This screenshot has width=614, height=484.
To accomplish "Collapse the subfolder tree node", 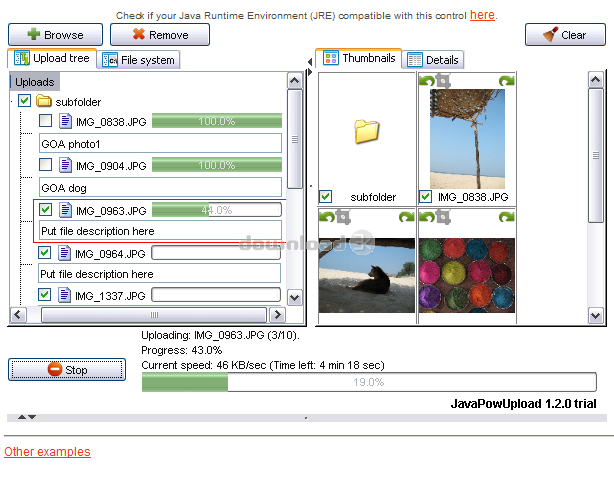I will (12, 101).
